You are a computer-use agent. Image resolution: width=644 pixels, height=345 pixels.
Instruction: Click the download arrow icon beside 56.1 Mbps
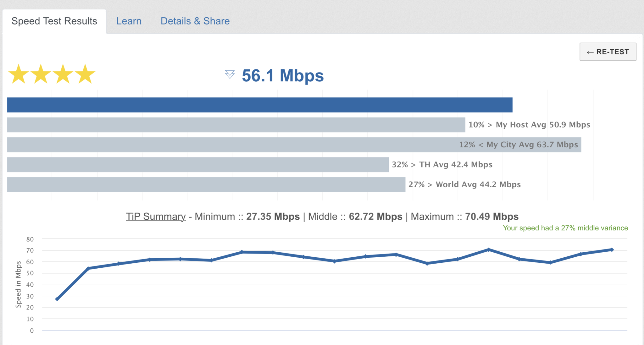[x=230, y=74]
